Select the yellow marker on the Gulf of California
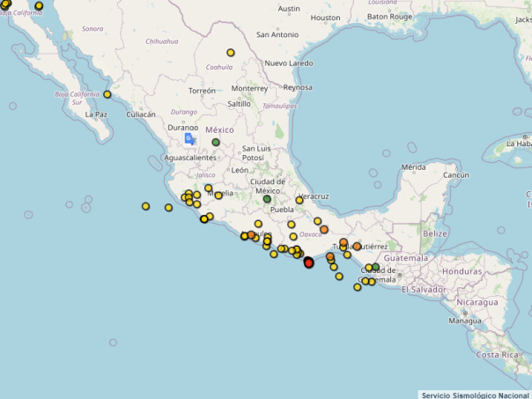Image resolution: width=532 pixels, height=399 pixels. (39, 6)
